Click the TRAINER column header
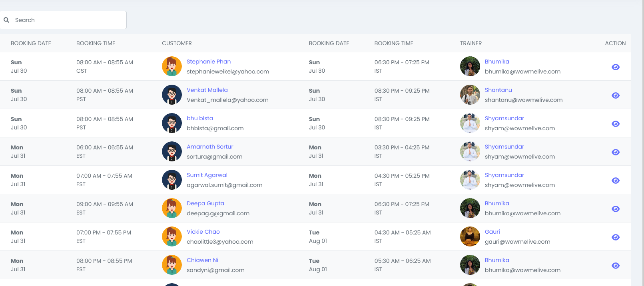Image resolution: width=644 pixels, height=286 pixels. (x=471, y=43)
